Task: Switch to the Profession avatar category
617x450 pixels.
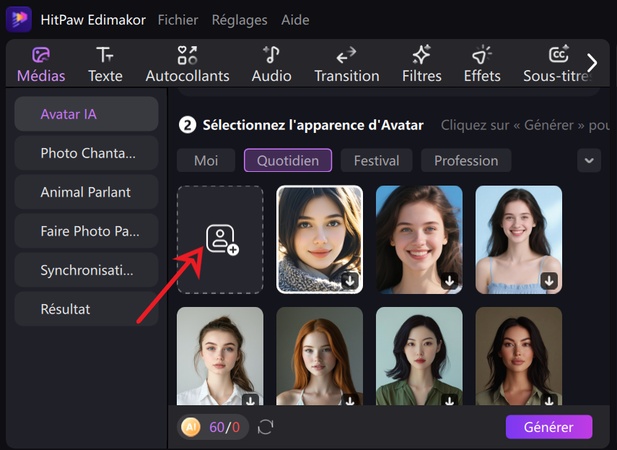Action: (x=465, y=160)
